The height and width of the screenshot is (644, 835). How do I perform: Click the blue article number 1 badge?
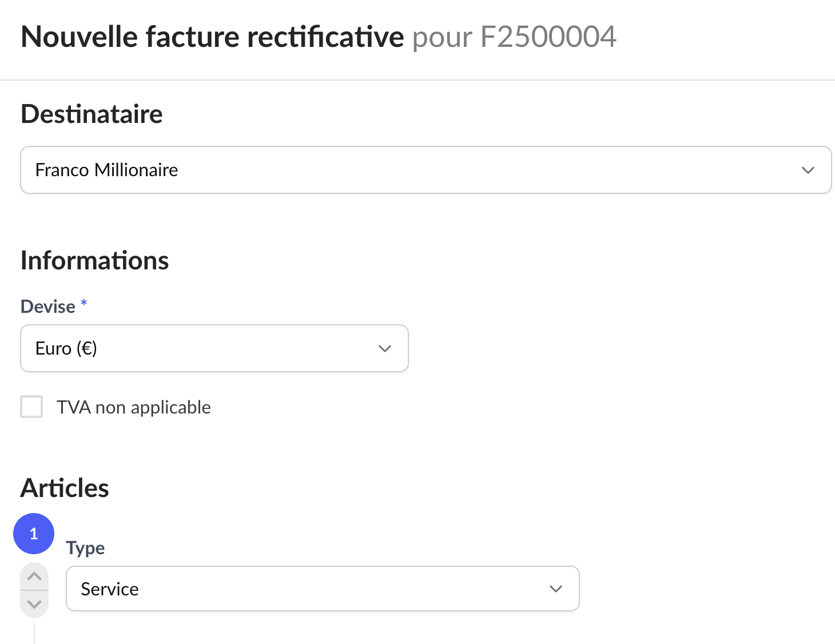pos(34,534)
